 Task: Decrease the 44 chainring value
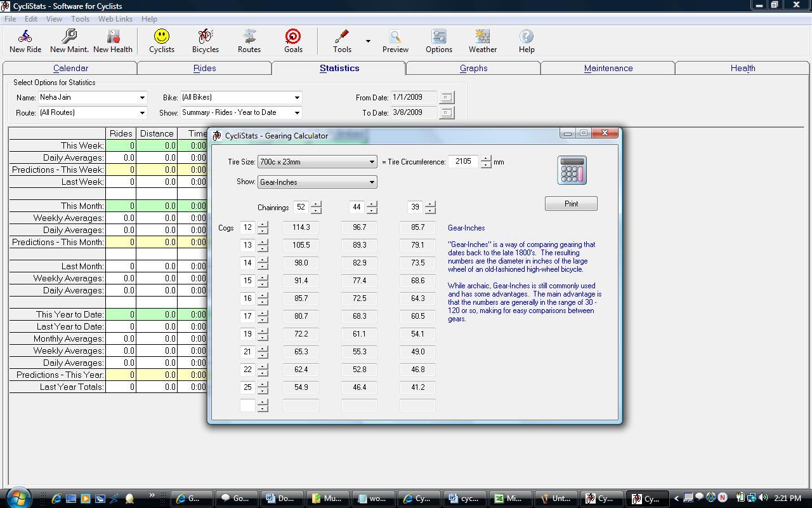click(372, 210)
